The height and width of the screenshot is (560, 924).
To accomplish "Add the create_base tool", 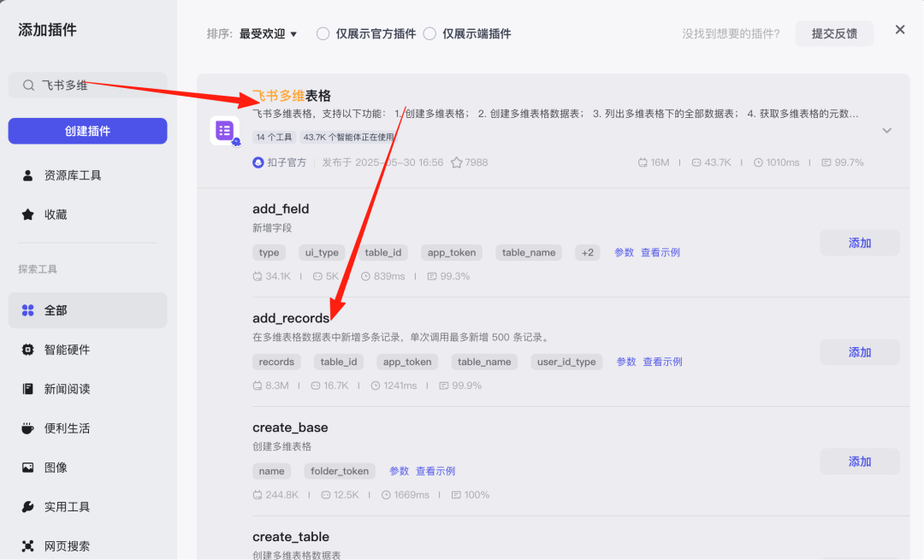I will click(859, 462).
